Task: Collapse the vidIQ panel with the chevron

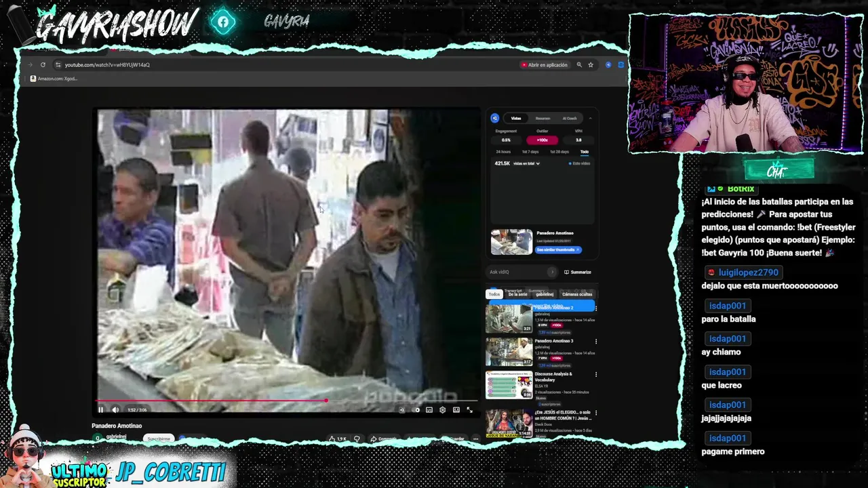Action: point(590,118)
